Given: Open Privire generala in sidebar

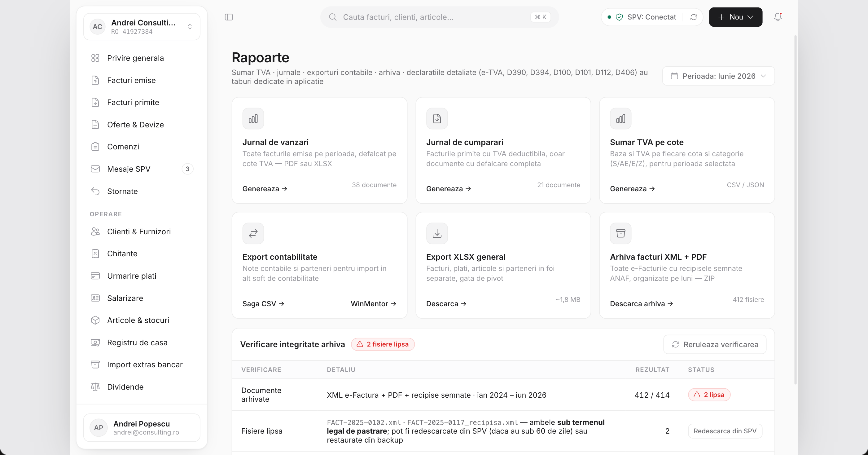Looking at the screenshot, I should [142, 58].
